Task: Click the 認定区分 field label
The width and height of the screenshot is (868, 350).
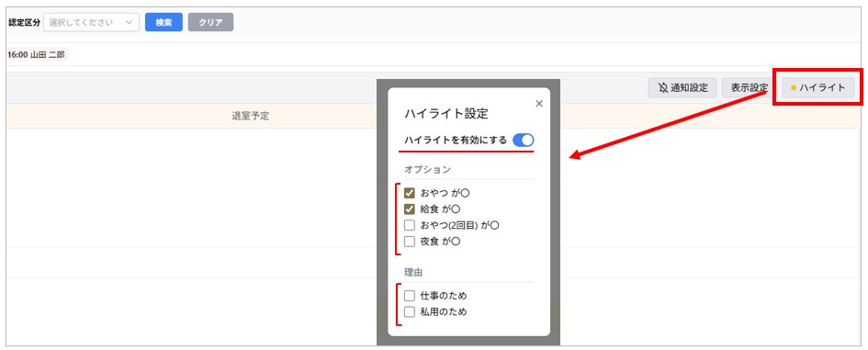Action: (25, 23)
